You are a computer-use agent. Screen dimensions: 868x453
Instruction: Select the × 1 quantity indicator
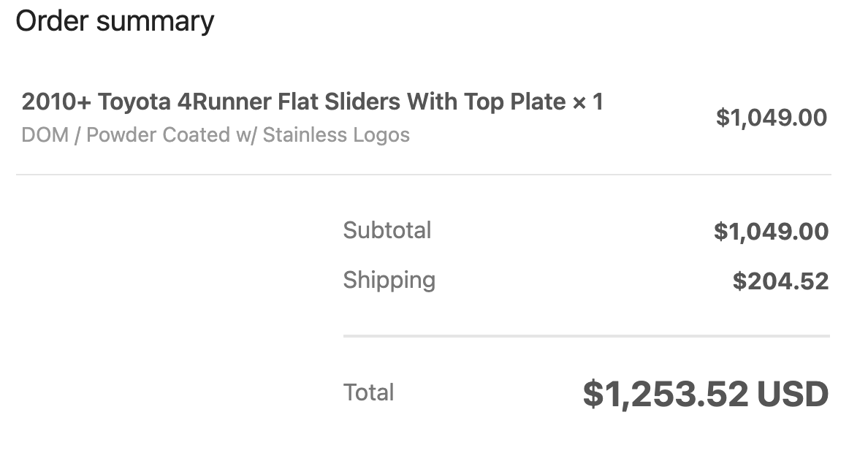[588, 102]
